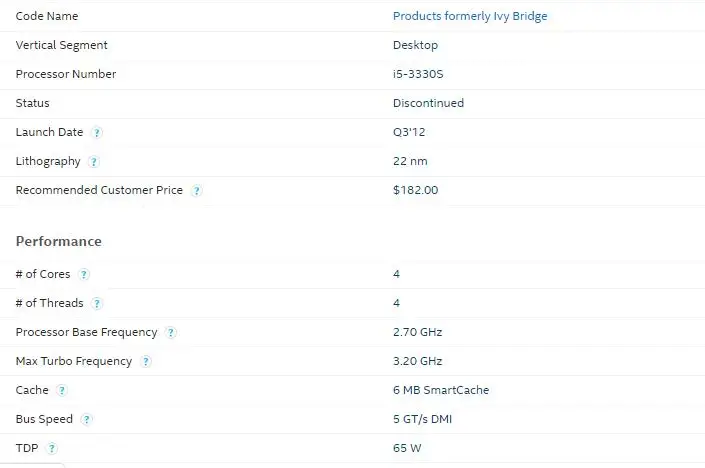The image size is (705, 468).
Task: Select the Performance section heading
Action: tap(58, 241)
